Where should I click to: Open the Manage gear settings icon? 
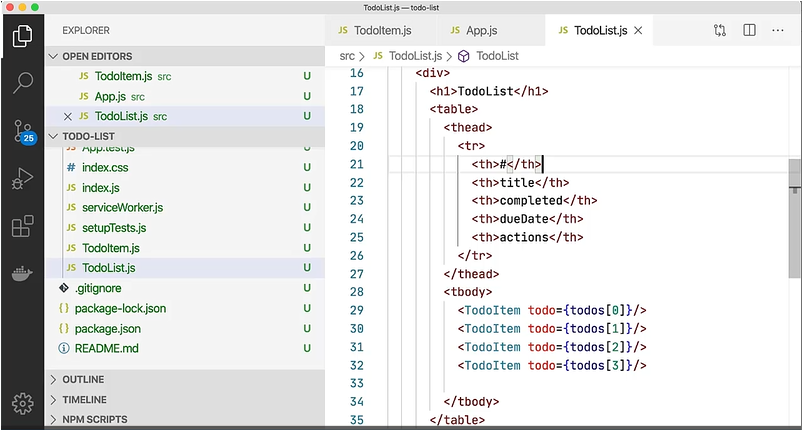coord(22,404)
